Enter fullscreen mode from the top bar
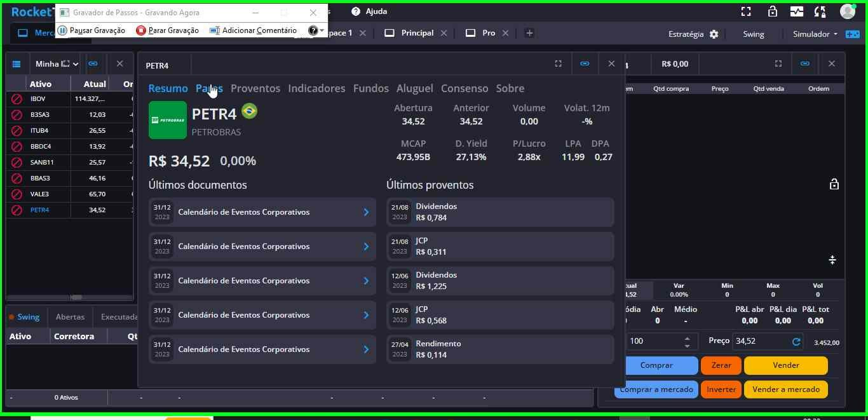 (x=746, y=11)
